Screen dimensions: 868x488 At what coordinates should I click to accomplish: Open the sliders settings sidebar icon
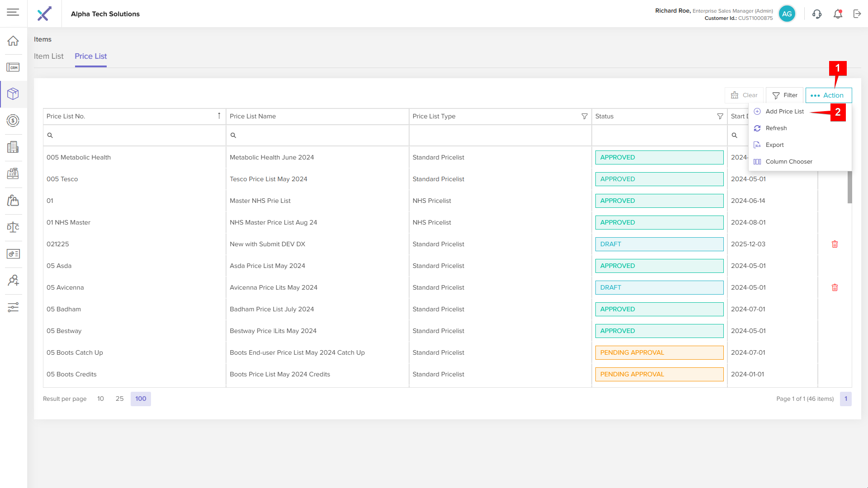click(x=13, y=307)
